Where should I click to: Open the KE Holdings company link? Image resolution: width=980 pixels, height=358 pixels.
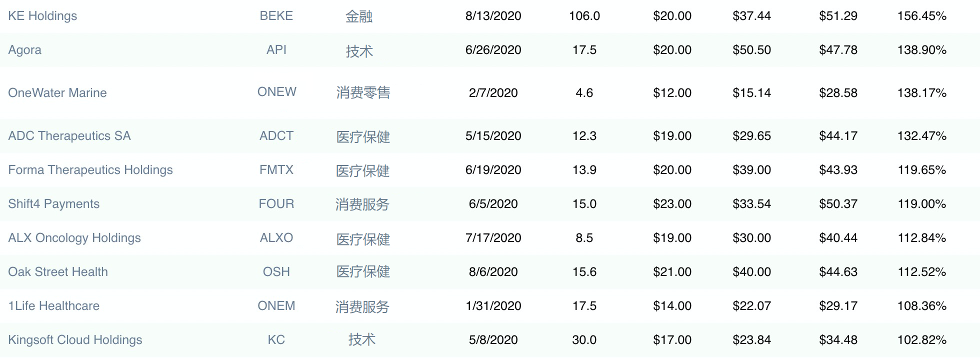(x=42, y=16)
